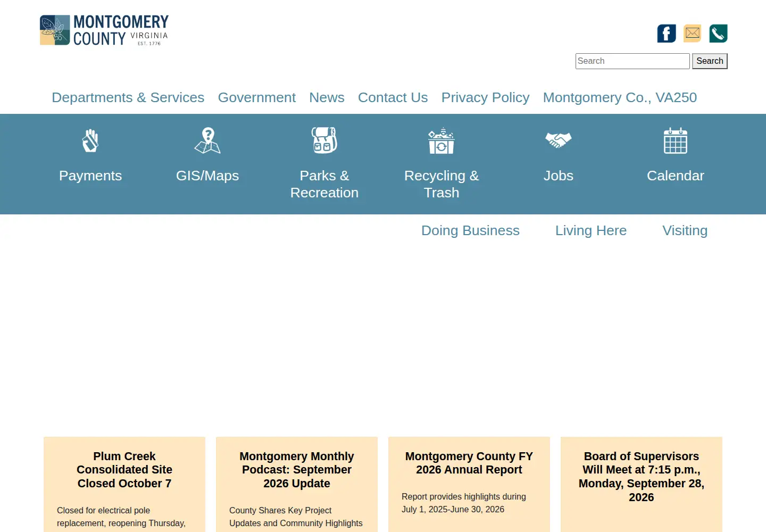766x532 pixels.
Task: Open the Recycling & Trash text link
Action: coord(442,184)
